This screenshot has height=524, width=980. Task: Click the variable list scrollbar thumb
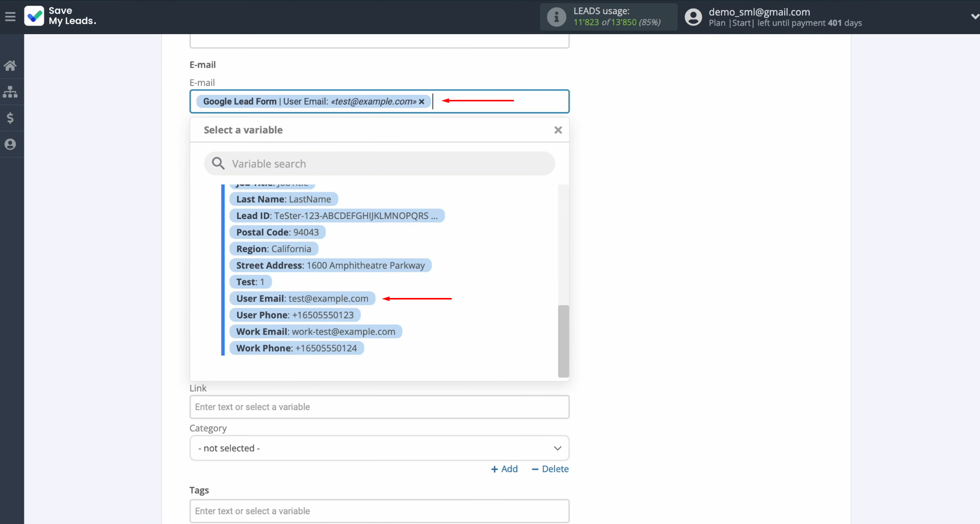[x=563, y=341]
